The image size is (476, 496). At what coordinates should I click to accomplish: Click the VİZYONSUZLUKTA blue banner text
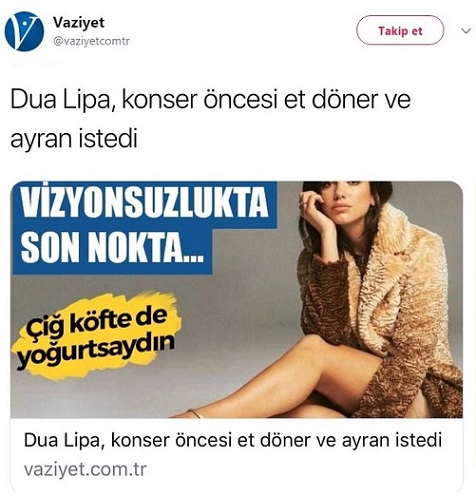145,204
